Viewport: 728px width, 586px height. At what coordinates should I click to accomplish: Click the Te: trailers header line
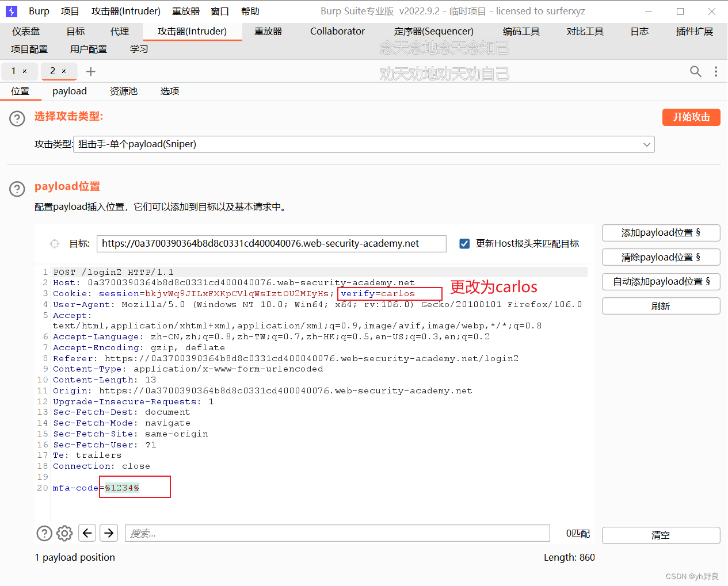87,455
